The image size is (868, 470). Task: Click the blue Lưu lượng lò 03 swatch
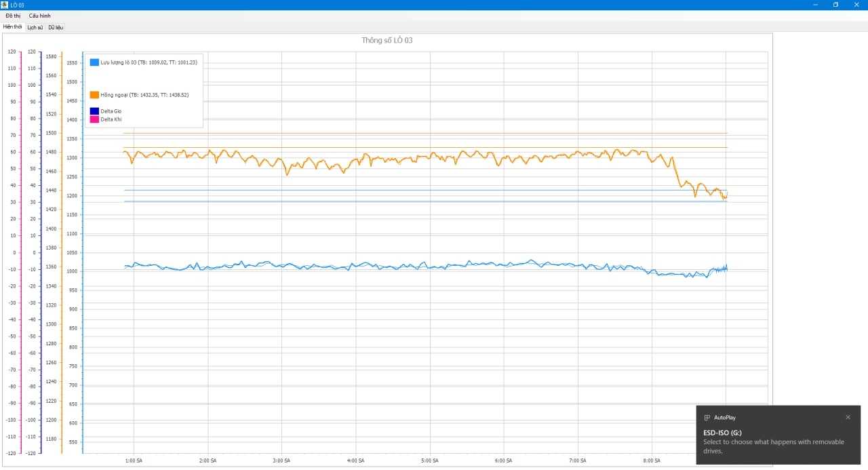(x=94, y=62)
